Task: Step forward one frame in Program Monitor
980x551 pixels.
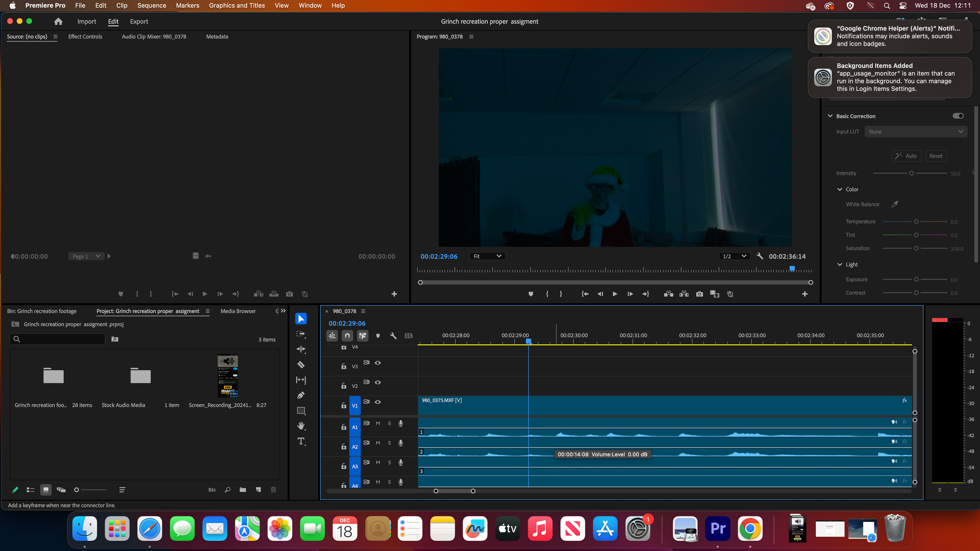Action: [x=630, y=294]
